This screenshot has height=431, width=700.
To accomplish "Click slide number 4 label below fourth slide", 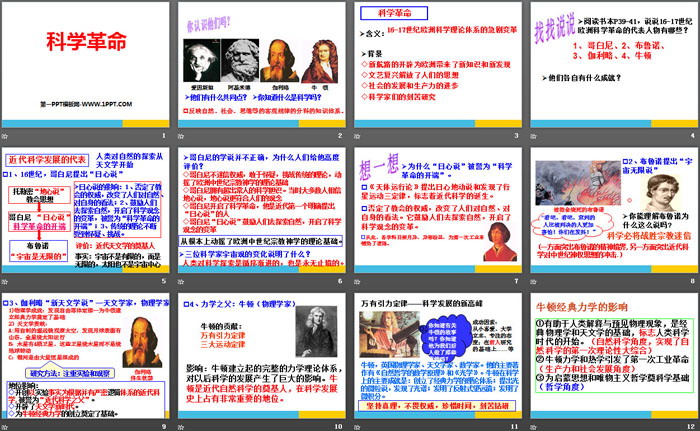I will pos(693,135).
